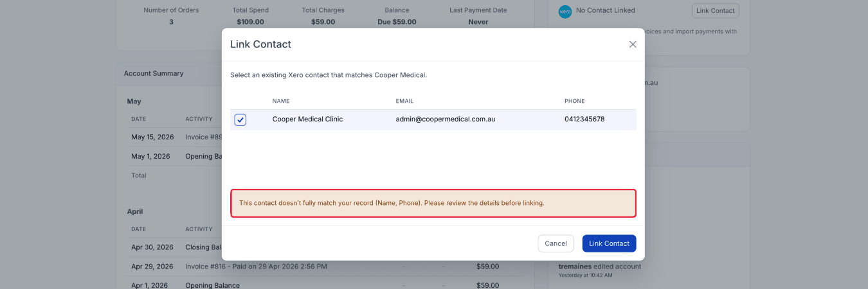The width and height of the screenshot is (868, 289).
Task: Click the Select an existing Xero contact instruction text
Action: coord(329,75)
